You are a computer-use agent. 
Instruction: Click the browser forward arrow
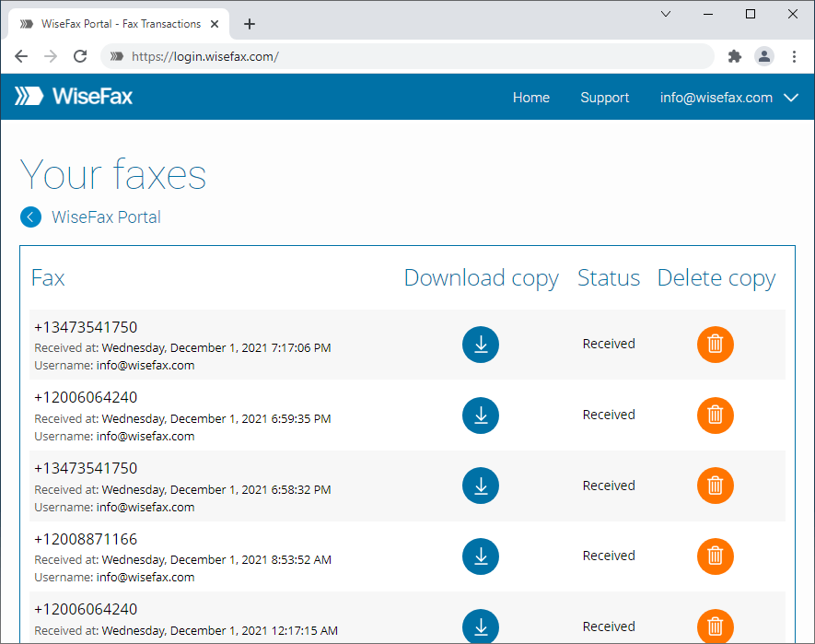[51, 56]
